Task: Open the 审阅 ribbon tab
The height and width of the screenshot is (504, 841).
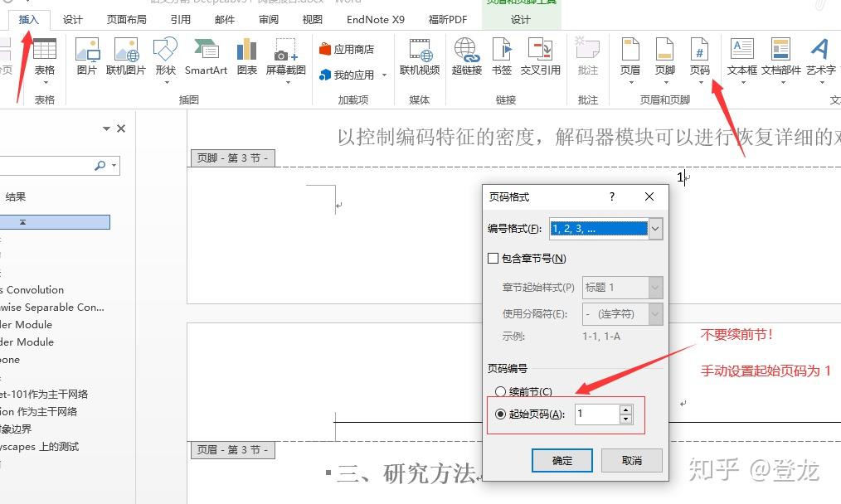Action: coord(268,19)
